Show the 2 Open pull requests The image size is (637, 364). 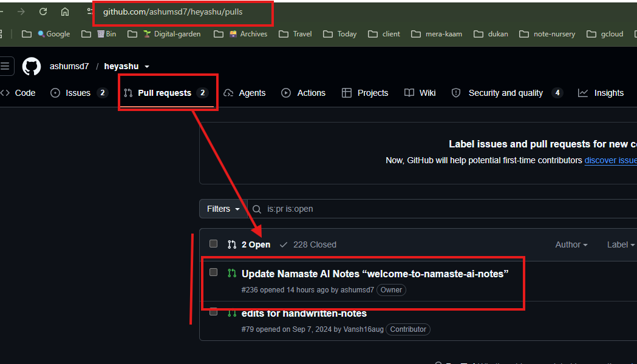[x=249, y=244]
